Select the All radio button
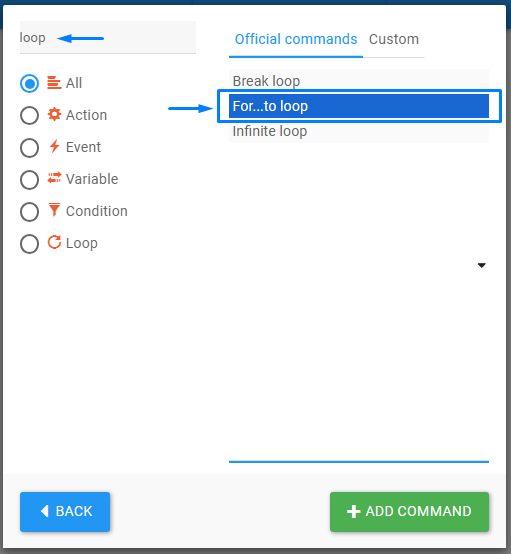Viewport: 511px width, 554px height. 29,84
